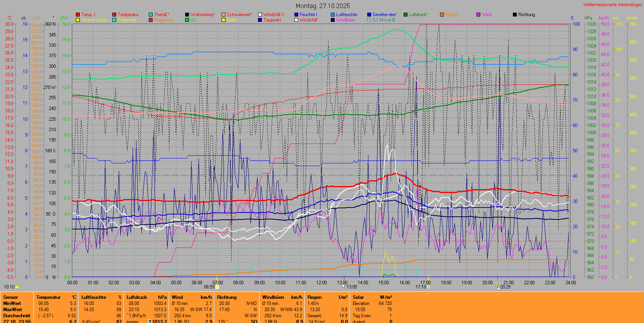This screenshot has width=644, height=323.
Task: Click the Luftfeuchte column header in table
Action: 94,297
